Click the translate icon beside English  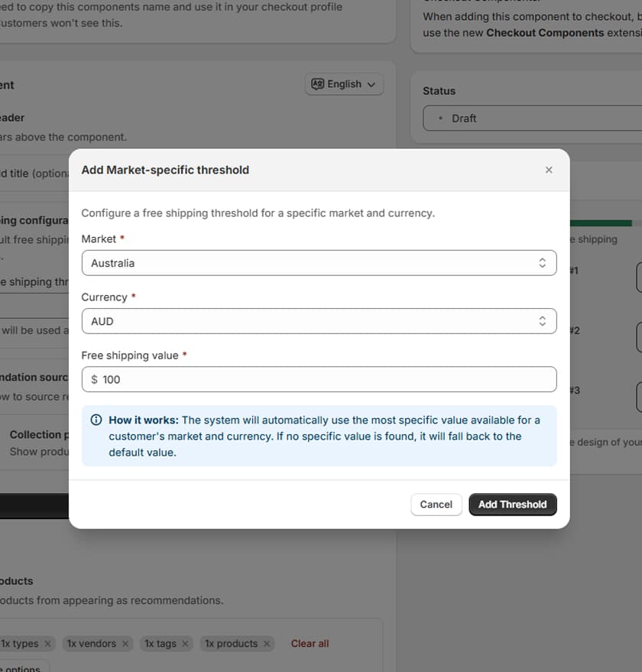pos(316,84)
